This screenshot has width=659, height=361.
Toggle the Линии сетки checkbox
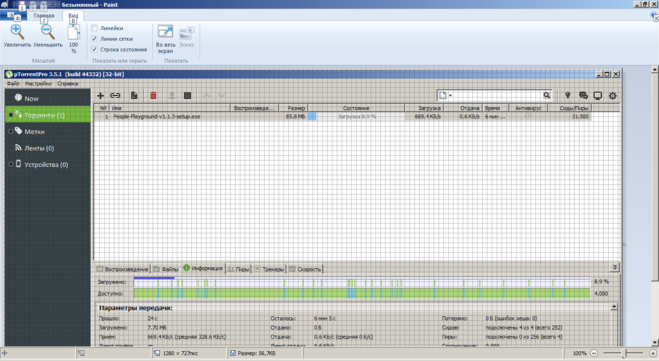95,38
